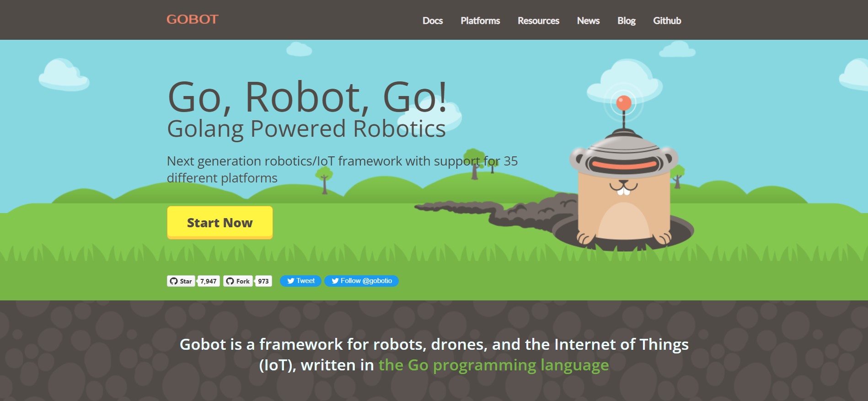This screenshot has width=868, height=401.
Task: Click the Tweet button
Action: pyautogui.click(x=300, y=281)
